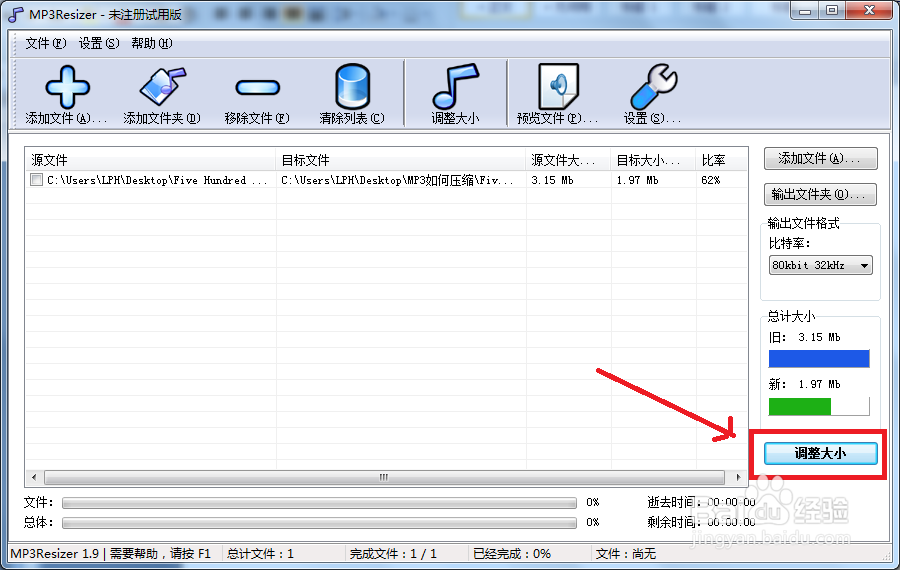Click the scroll right arrow of the list
The image size is (900, 570).
[x=738, y=477]
